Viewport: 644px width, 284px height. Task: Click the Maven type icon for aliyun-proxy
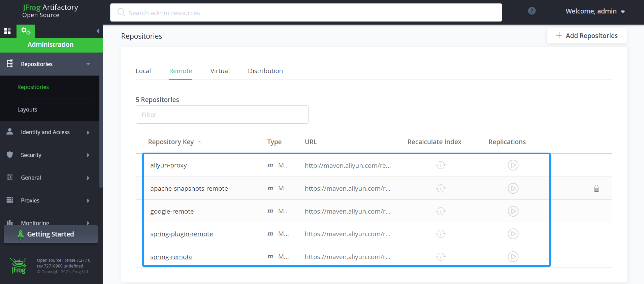(270, 165)
